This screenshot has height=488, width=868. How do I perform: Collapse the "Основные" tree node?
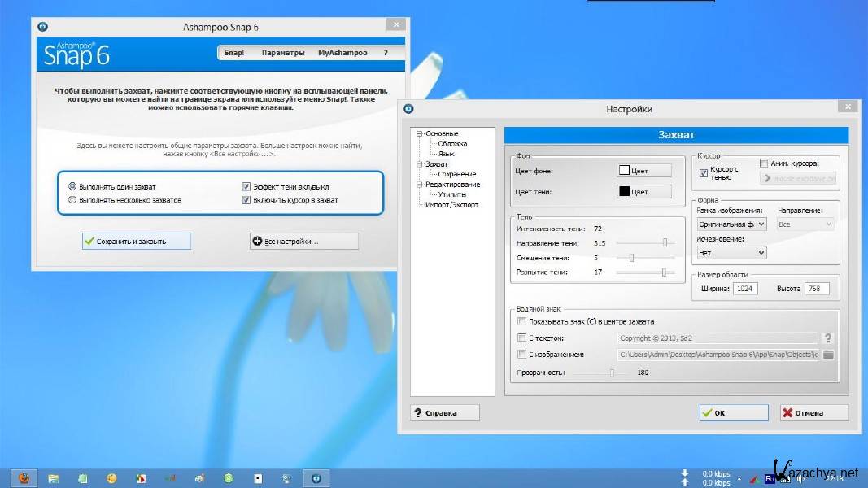click(420, 133)
